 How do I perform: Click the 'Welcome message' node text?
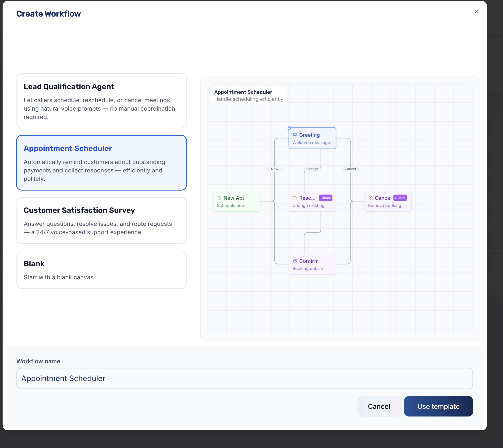311,143
